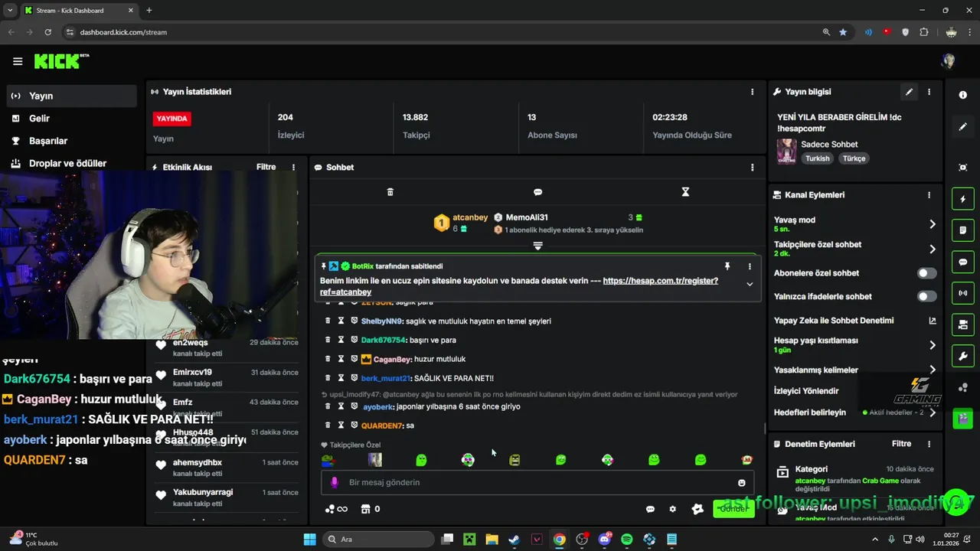Click the stream category thumbnail
This screenshot has width=980, height=551.
coord(786,151)
